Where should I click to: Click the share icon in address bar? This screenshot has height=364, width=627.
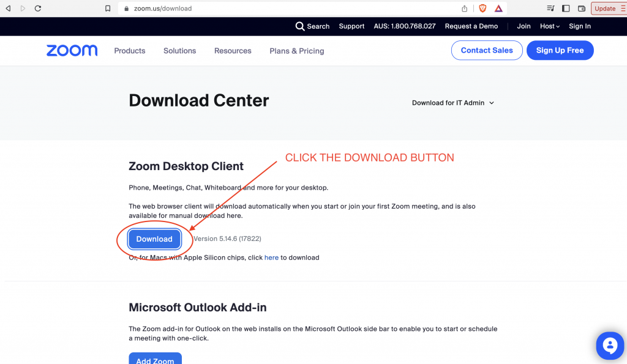tap(464, 9)
